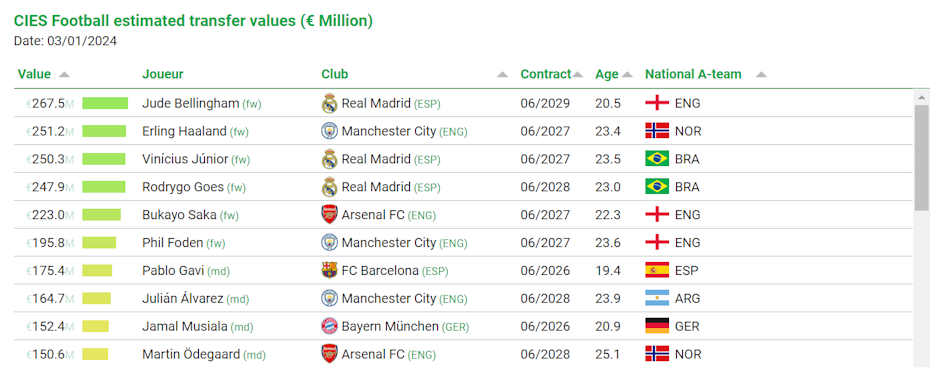
Task: Select Martin Ödegaard player name
Action: pyautogui.click(x=191, y=354)
